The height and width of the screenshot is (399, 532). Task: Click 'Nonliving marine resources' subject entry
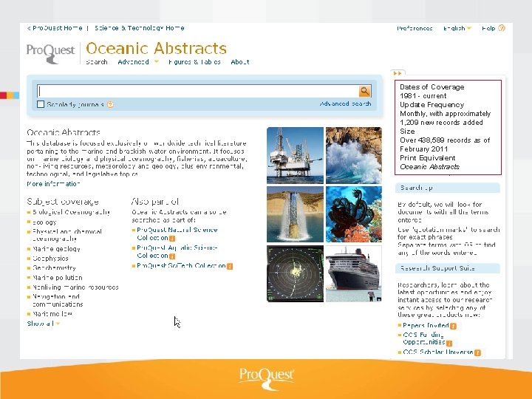click(75, 287)
